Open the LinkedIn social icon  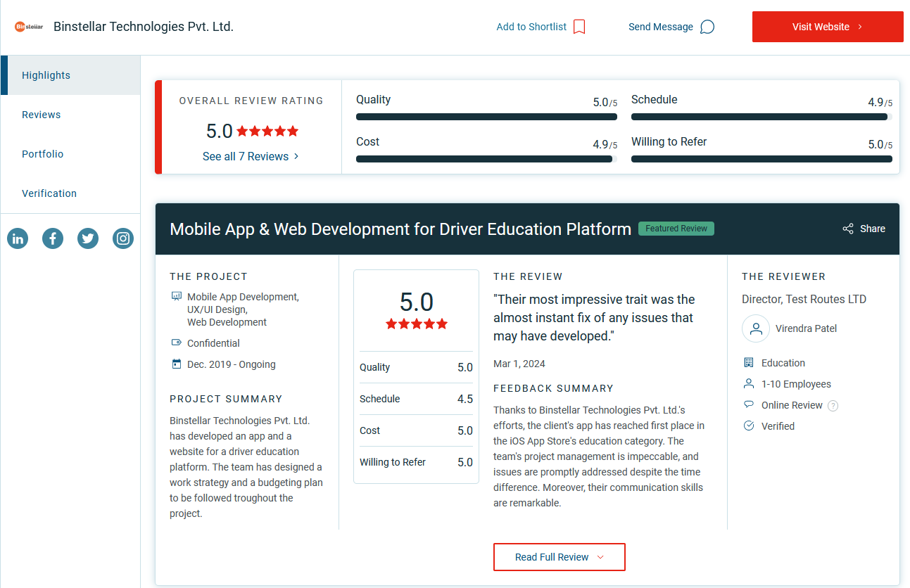[x=18, y=238]
